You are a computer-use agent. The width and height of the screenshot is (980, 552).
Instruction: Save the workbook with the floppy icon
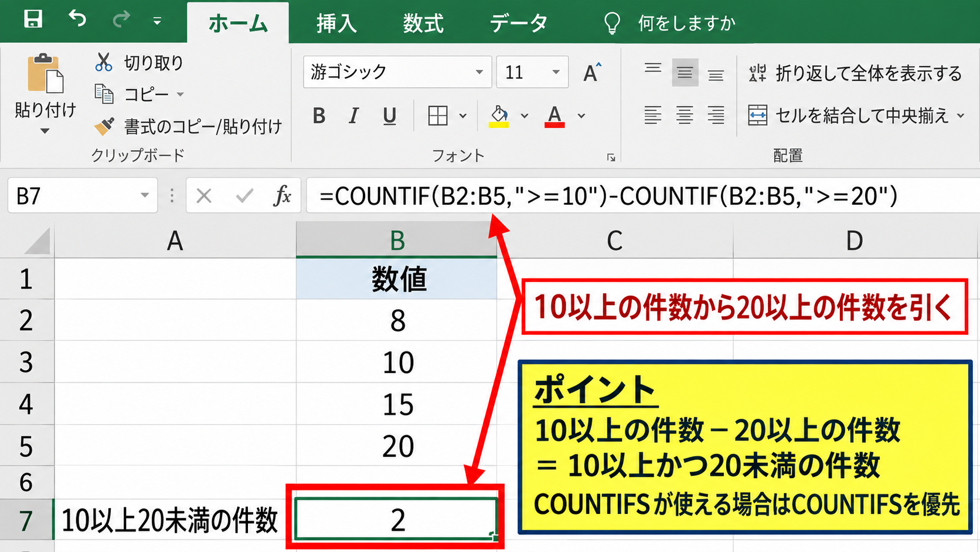coord(33,19)
